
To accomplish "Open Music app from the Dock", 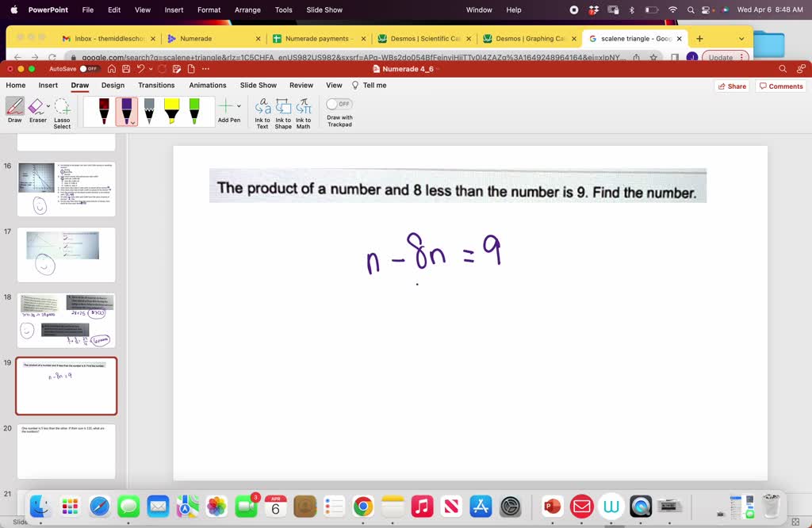I will pyautogui.click(x=422, y=506).
